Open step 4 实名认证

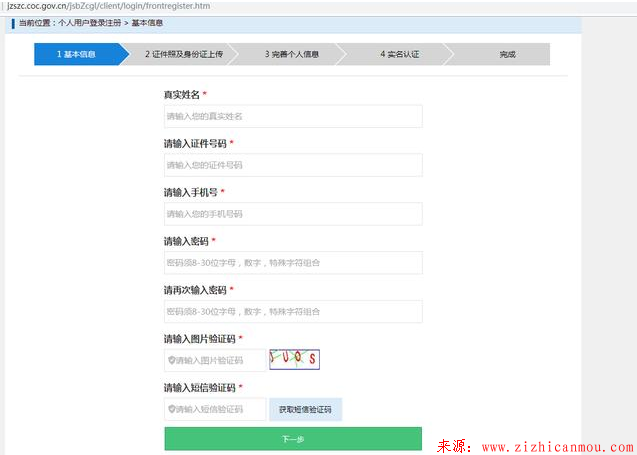pyautogui.click(x=395, y=54)
